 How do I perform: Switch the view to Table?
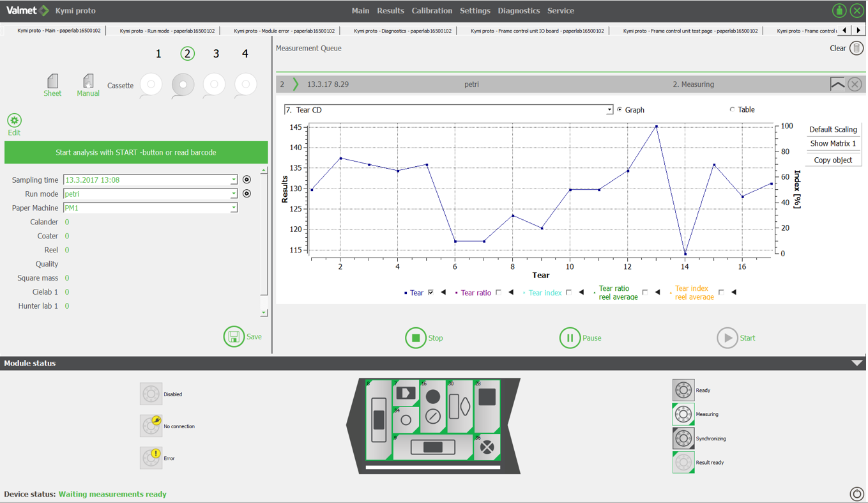[x=733, y=110]
